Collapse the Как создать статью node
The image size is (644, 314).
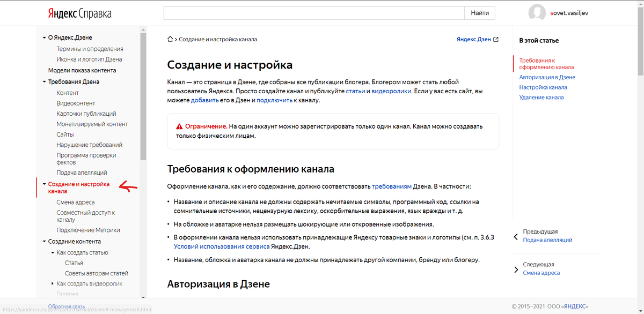(x=53, y=252)
